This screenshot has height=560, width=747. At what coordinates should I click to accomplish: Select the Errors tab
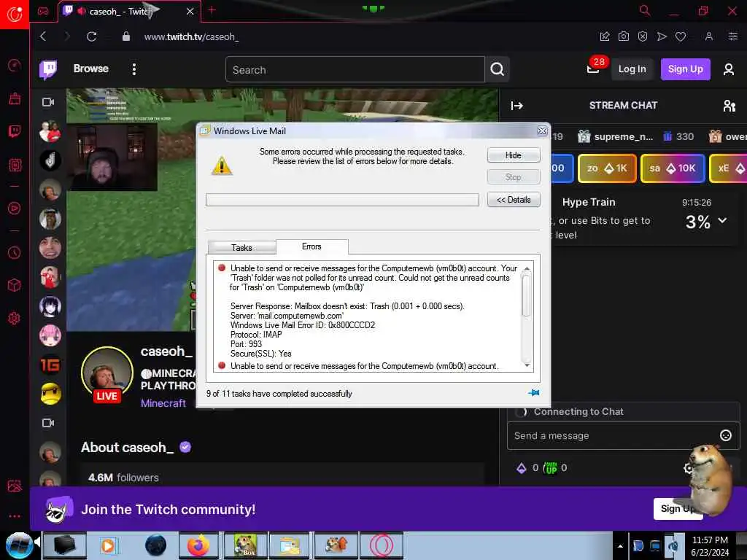pyautogui.click(x=311, y=246)
